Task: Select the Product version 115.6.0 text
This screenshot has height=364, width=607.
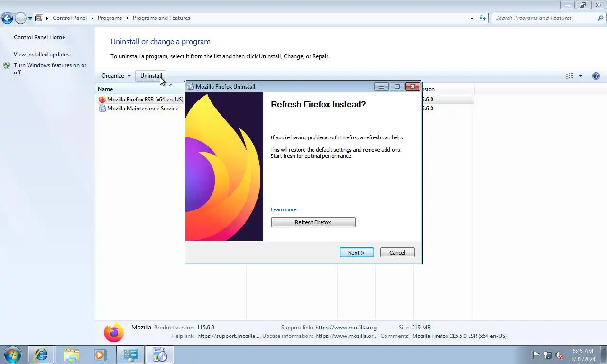Action: (205, 328)
